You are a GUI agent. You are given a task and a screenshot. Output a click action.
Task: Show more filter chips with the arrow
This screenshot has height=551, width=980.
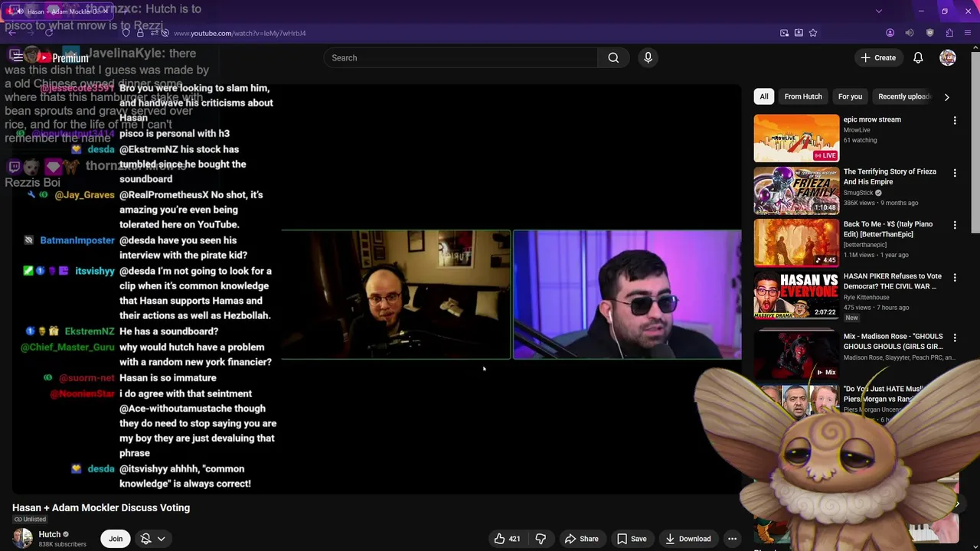click(x=947, y=97)
